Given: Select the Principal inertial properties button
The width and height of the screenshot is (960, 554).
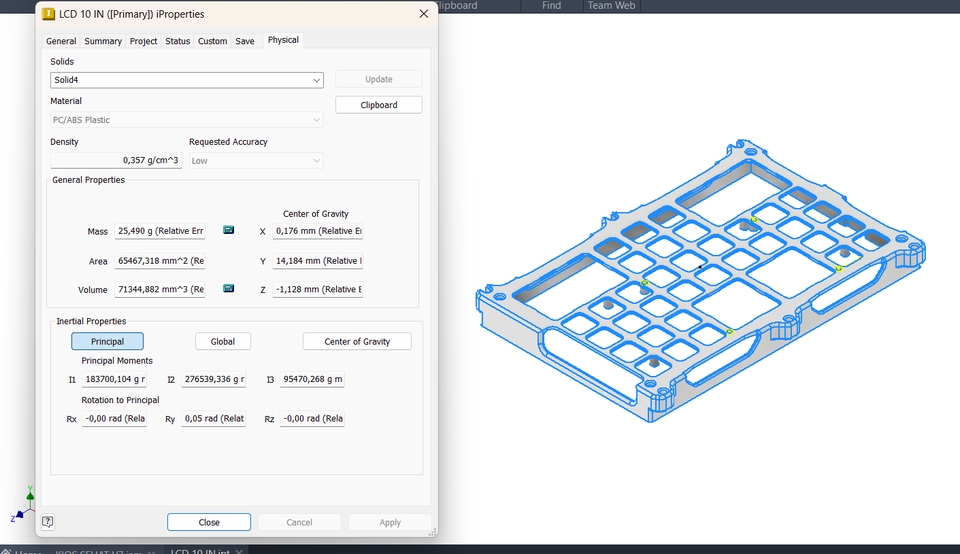Looking at the screenshot, I should click(107, 341).
